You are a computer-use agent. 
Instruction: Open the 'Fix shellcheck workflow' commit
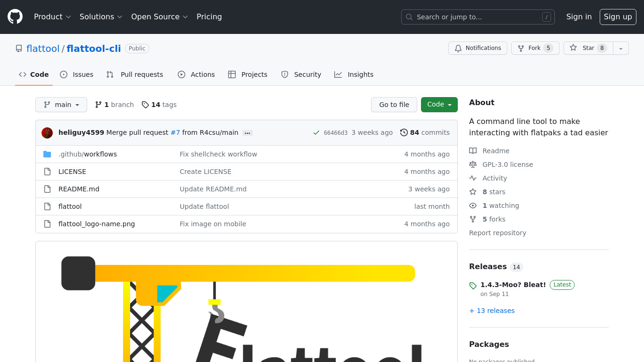pyautogui.click(x=218, y=154)
